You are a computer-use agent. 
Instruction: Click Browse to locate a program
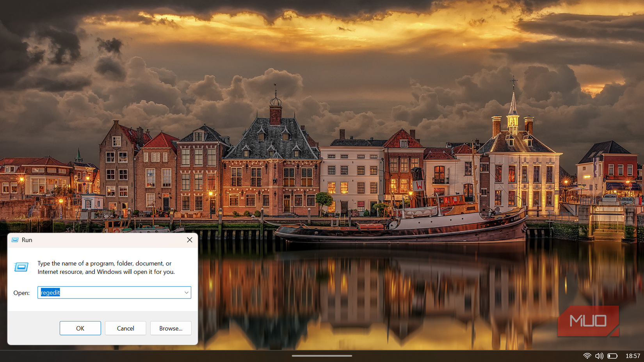171,328
